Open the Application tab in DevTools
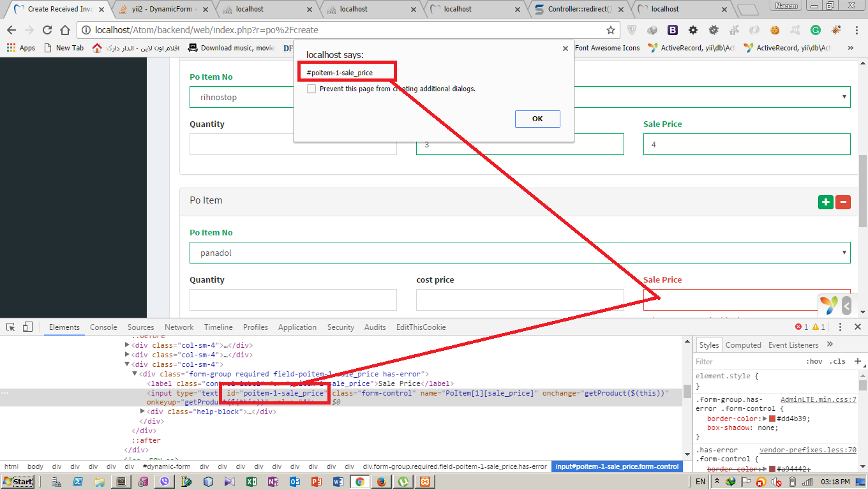The image size is (868, 490). point(297,327)
